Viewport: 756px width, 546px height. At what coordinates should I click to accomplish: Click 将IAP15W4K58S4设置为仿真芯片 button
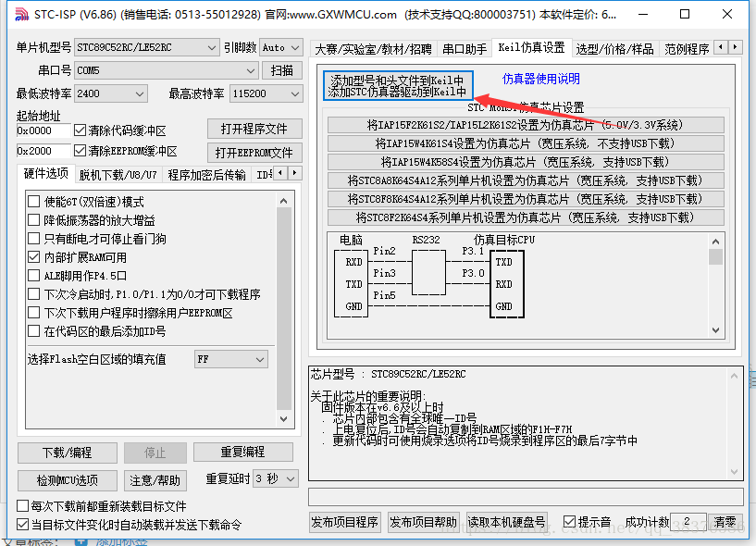(x=526, y=162)
